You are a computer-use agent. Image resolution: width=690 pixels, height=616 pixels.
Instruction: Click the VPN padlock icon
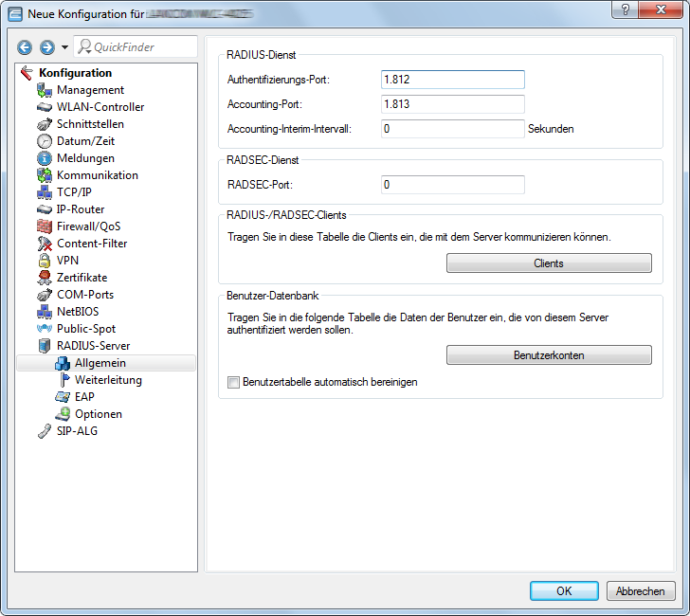pos(44,261)
